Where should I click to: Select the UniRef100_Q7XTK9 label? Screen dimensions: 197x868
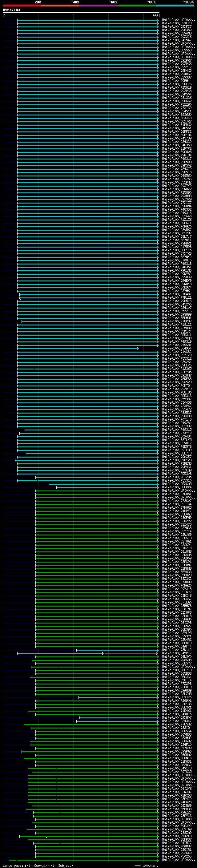pyautogui.click(x=176, y=108)
